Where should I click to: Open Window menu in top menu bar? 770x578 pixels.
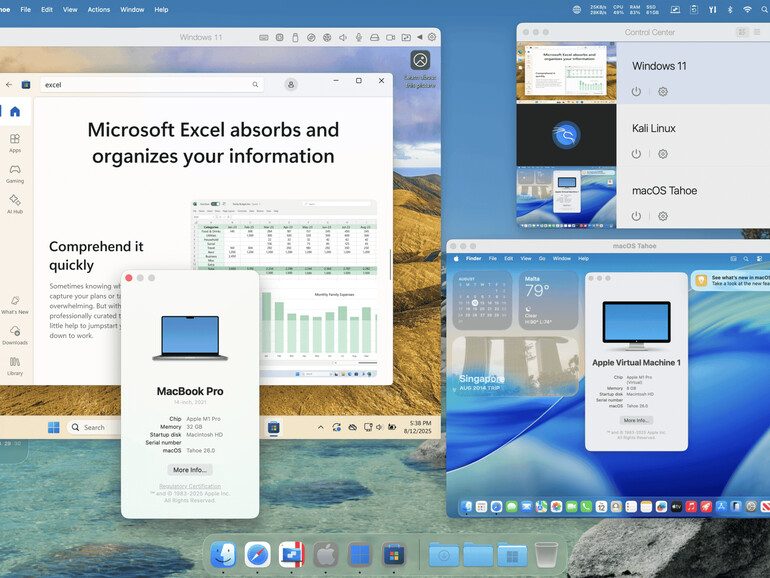pyautogui.click(x=132, y=9)
